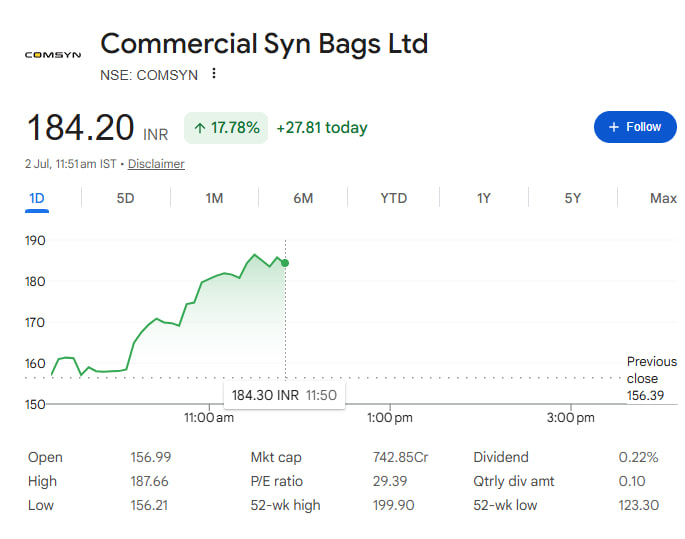This screenshot has width=685, height=539.
Task: Click the 184.30 INR 11:50 tooltip
Action: 284,395
